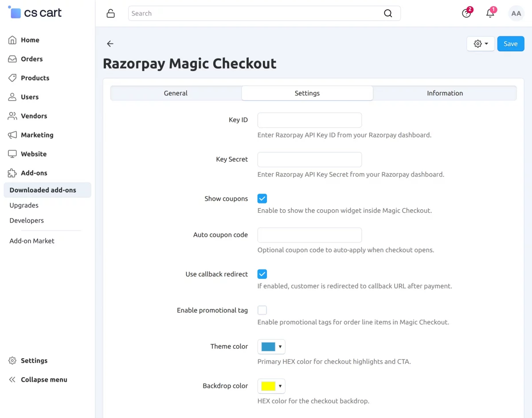
Task: Click the search magnifier icon
Action: tap(388, 13)
